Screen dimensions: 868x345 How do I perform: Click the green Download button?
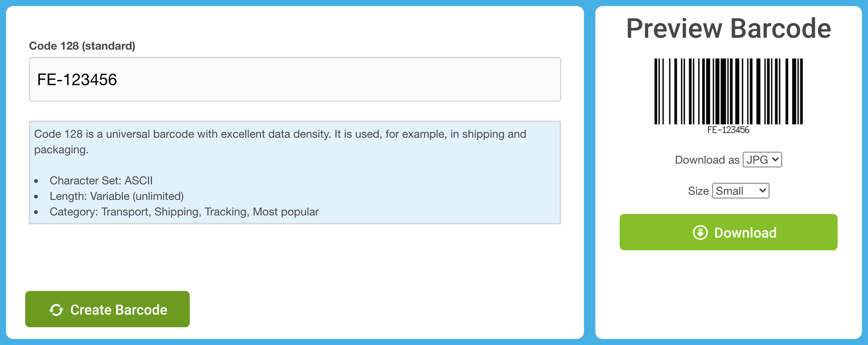click(728, 232)
